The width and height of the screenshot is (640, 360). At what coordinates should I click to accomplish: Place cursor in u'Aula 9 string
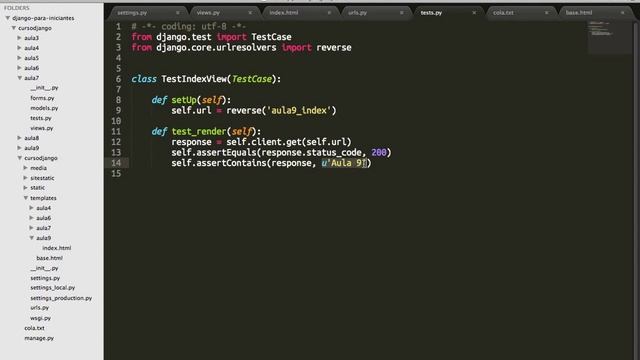click(344, 163)
